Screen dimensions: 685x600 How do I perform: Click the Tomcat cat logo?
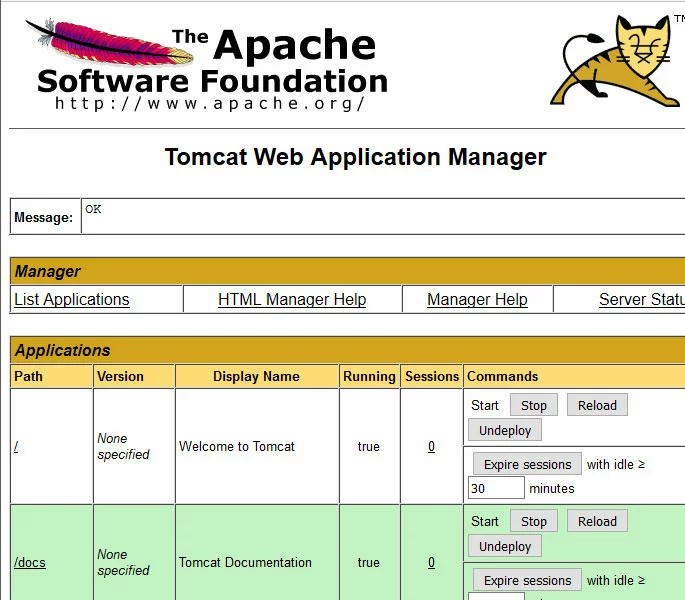622,60
